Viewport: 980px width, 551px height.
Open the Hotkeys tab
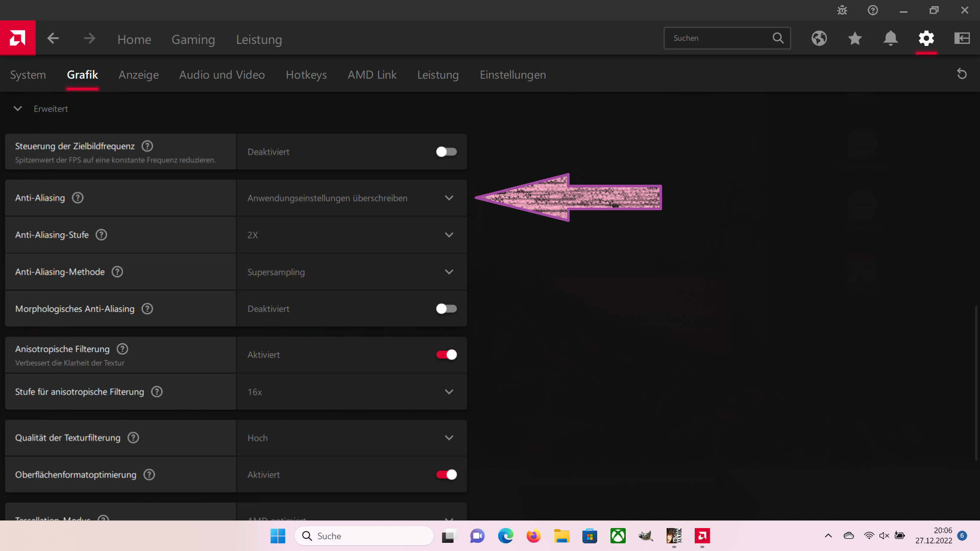[x=306, y=75]
